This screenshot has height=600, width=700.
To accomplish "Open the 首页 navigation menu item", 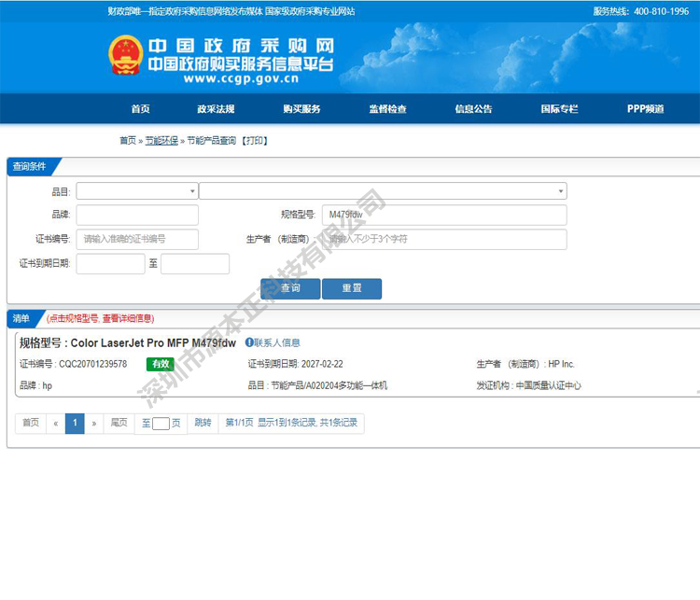I will click(141, 109).
